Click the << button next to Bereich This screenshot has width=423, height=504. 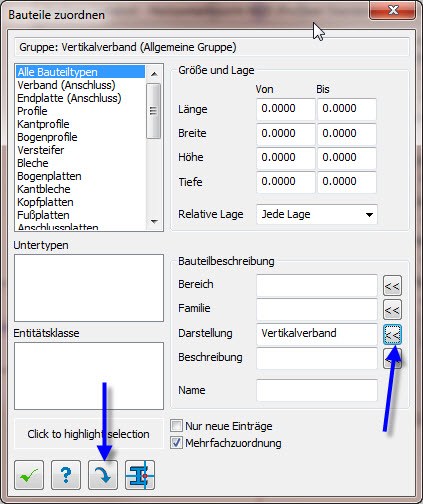(x=392, y=286)
